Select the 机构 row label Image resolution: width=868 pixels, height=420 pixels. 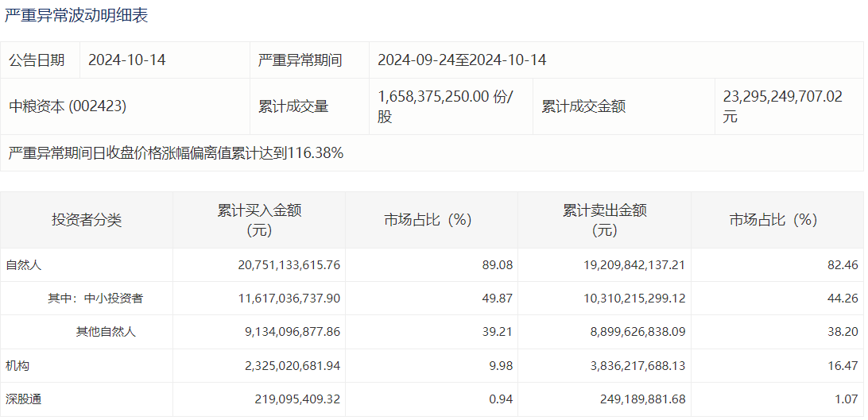coord(17,366)
